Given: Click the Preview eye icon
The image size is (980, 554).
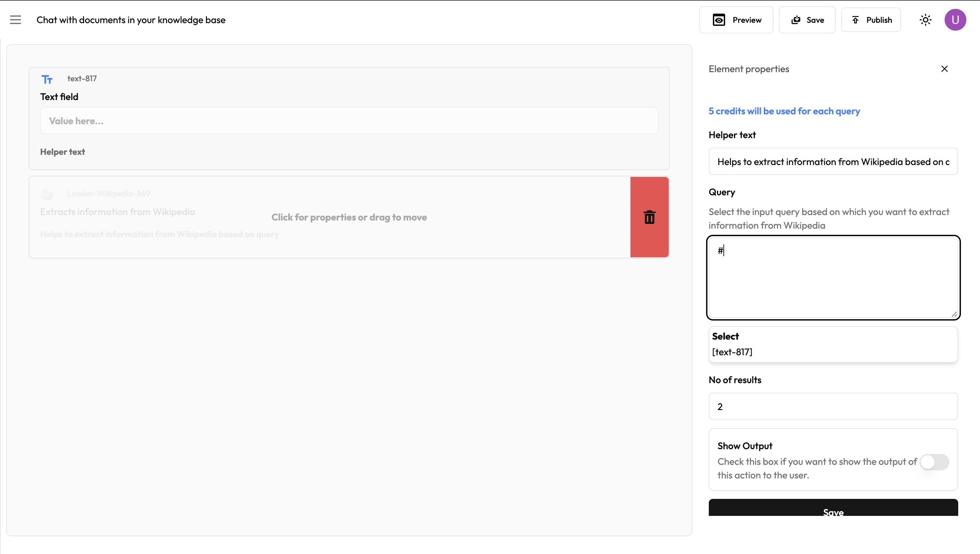Looking at the screenshot, I should coord(719,20).
